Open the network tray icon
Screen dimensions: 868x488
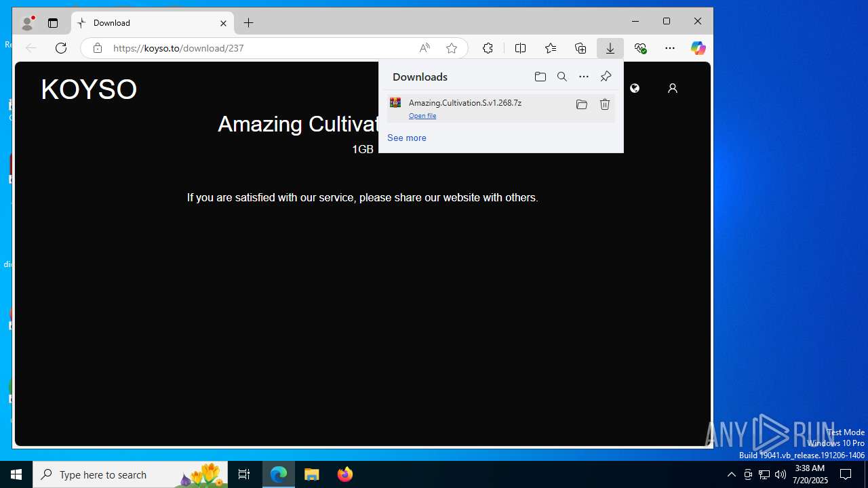point(764,474)
